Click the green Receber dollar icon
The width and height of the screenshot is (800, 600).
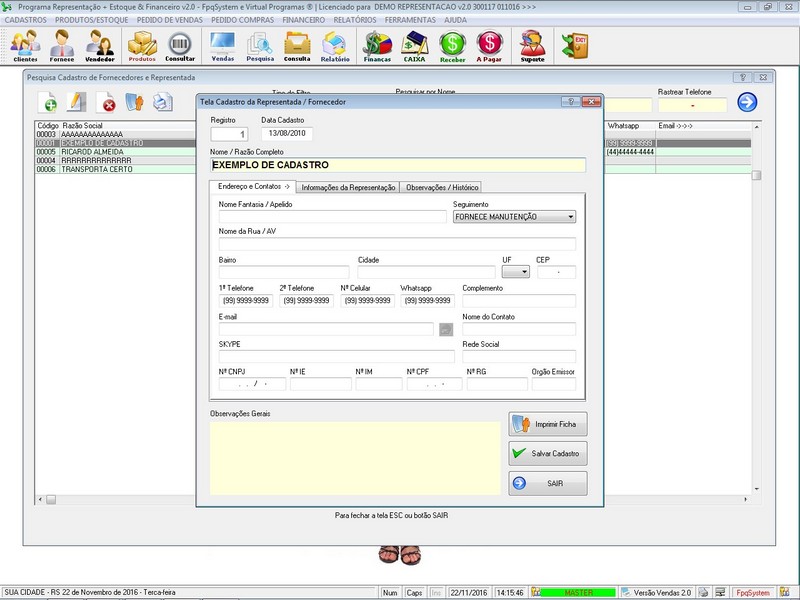453,45
